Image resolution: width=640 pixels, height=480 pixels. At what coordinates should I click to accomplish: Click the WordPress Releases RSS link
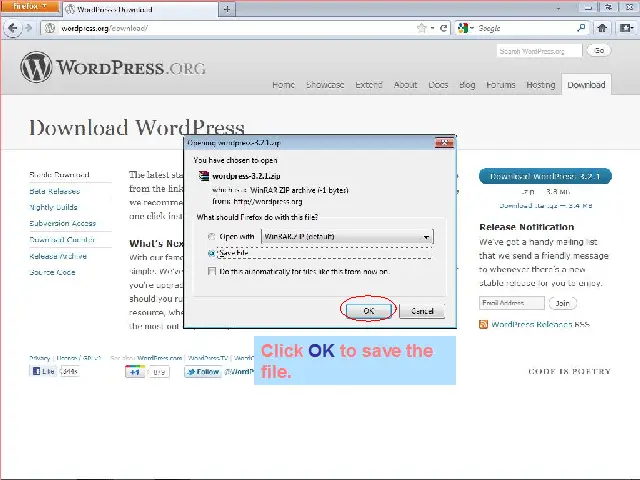click(x=540, y=324)
